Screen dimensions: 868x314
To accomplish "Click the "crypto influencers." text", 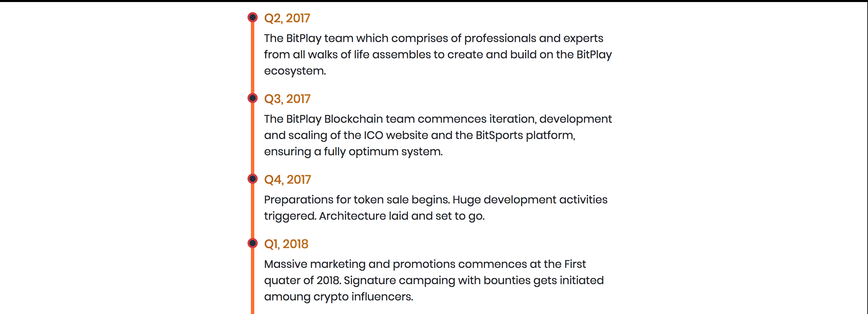I will click(x=363, y=297).
